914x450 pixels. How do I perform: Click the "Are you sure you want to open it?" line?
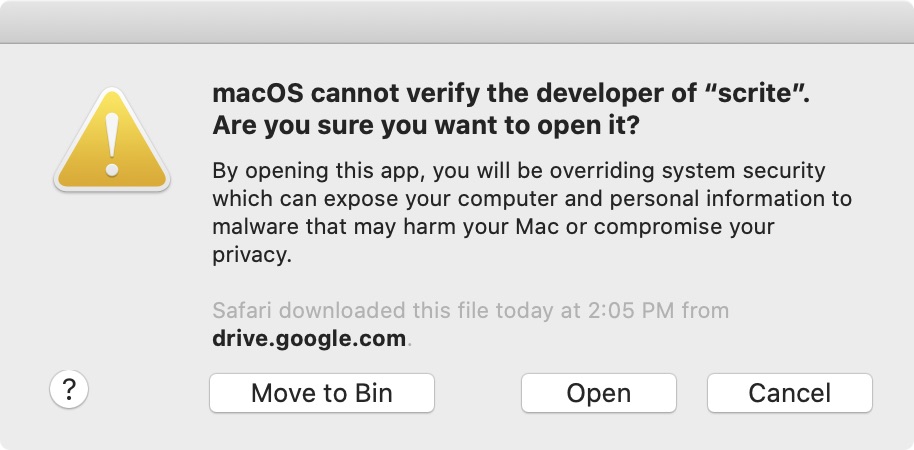pos(426,125)
